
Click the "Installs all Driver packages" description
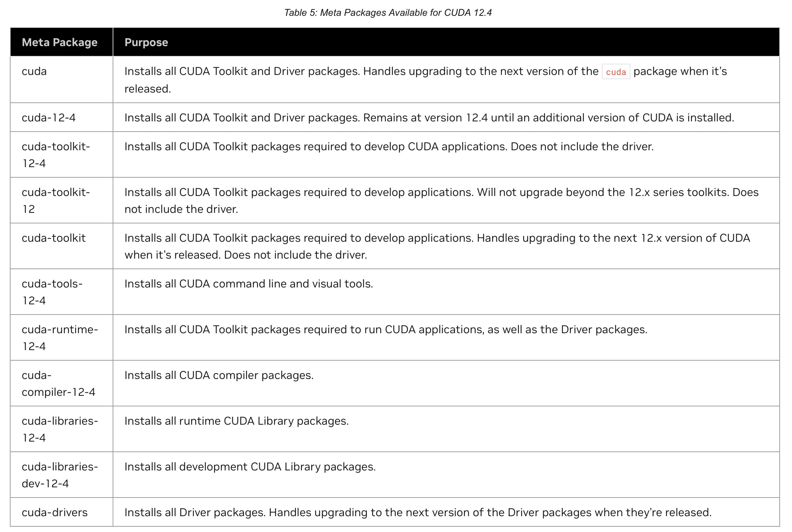click(417, 512)
